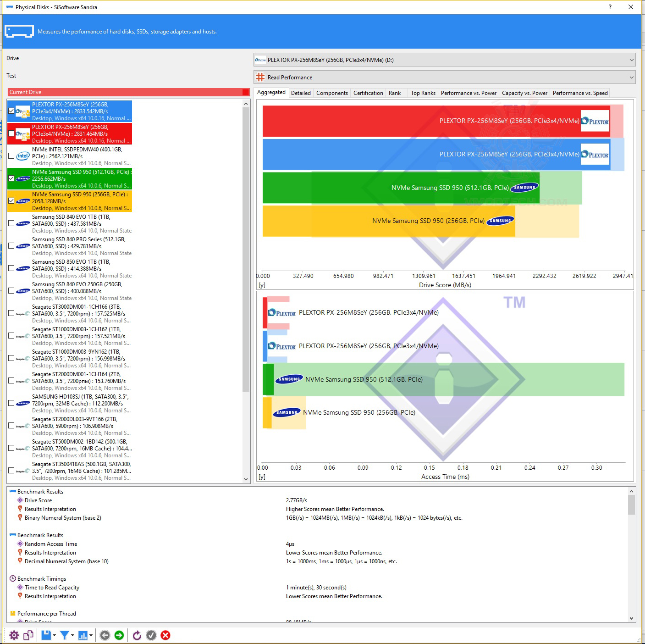Open the chart icon dropdown arrow
Image resolution: width=645 pixels, height=644 pixels.
click(91, 636)
